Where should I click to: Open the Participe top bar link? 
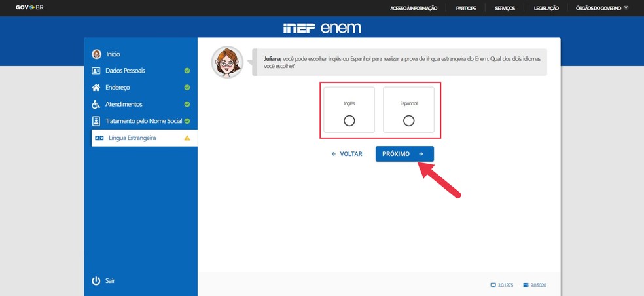click(466, 8)
